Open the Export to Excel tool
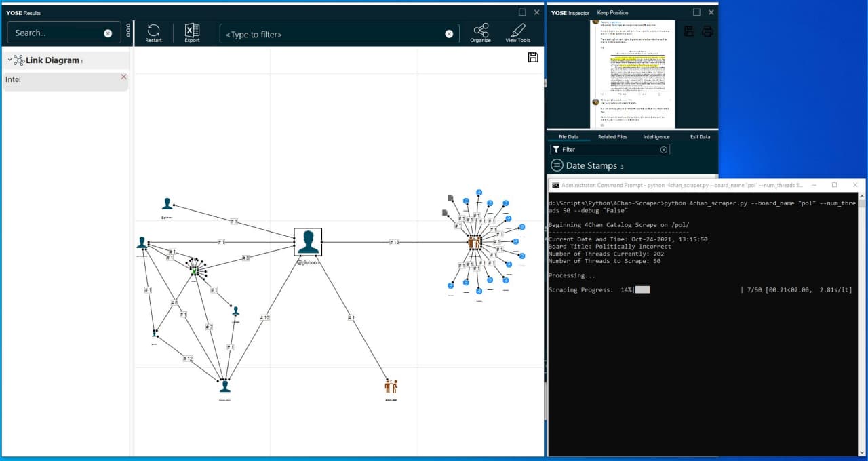The width and height of the screenshot is (868, 461). (x=192, y=32)
